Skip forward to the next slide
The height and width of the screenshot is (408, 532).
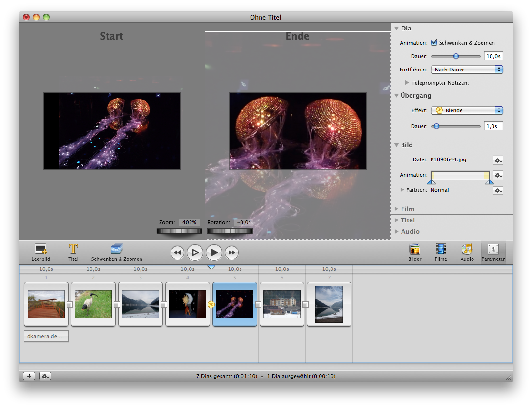[232, 252]
